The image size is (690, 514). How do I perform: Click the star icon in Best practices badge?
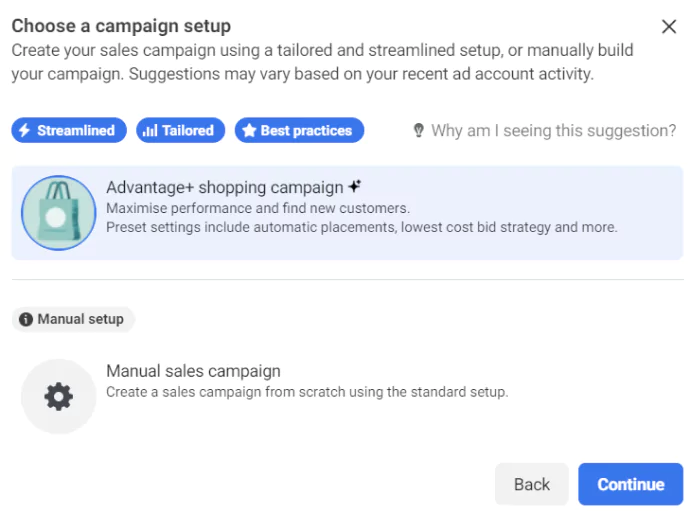coord(249,131)
